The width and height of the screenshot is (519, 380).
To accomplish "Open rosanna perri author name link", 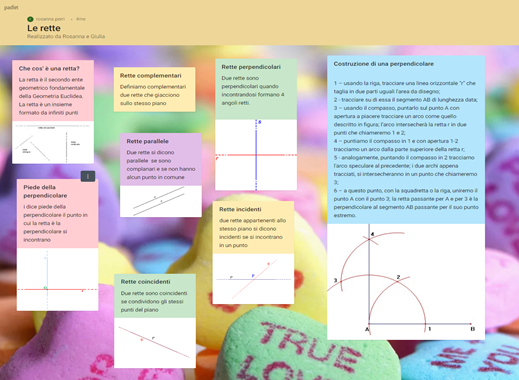I will point(50,19).
